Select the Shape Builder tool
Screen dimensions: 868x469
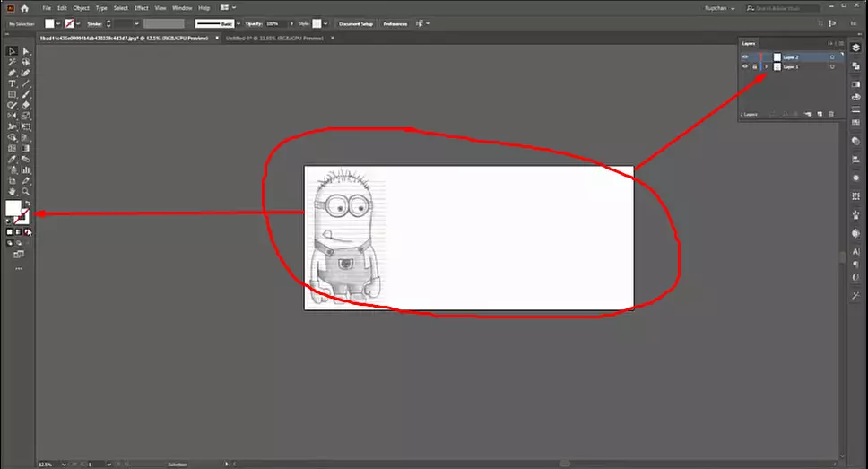pos(12,137)
